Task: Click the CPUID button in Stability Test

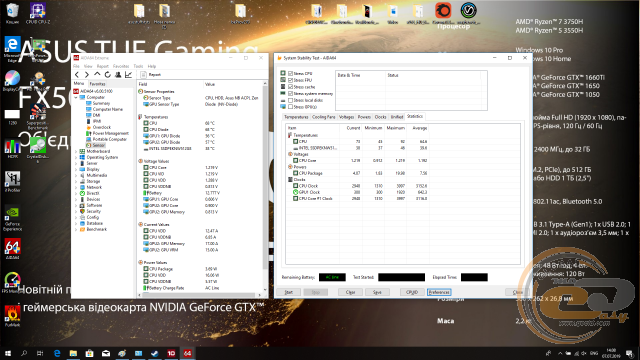Action: click(x=412, y=292)
